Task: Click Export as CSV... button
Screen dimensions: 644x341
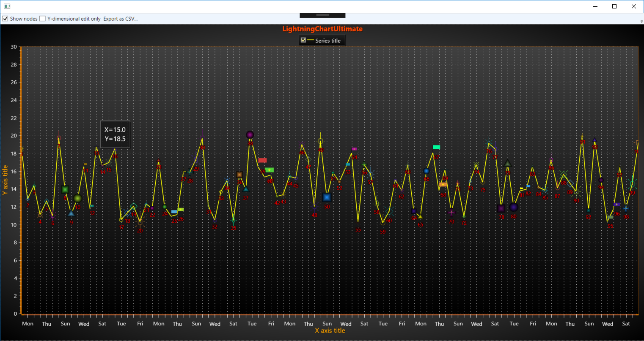Action: click(x=121, y=19)
